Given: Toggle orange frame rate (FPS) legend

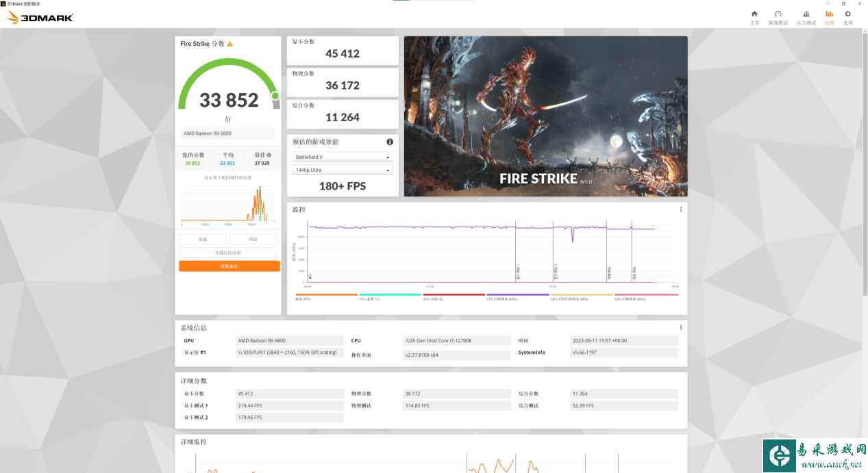Looking at the screenshot, I should click(326, 296).
